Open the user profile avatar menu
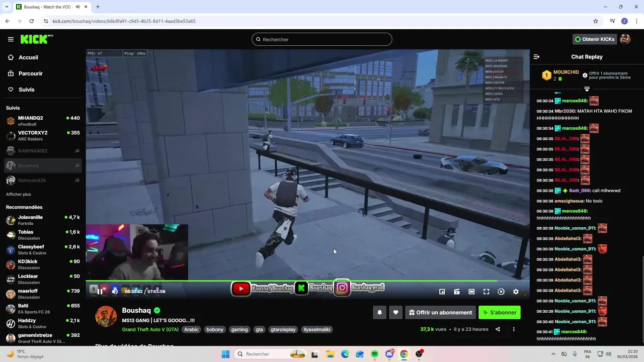This screenshot has height=362, width=644. [x=625, y=39]
